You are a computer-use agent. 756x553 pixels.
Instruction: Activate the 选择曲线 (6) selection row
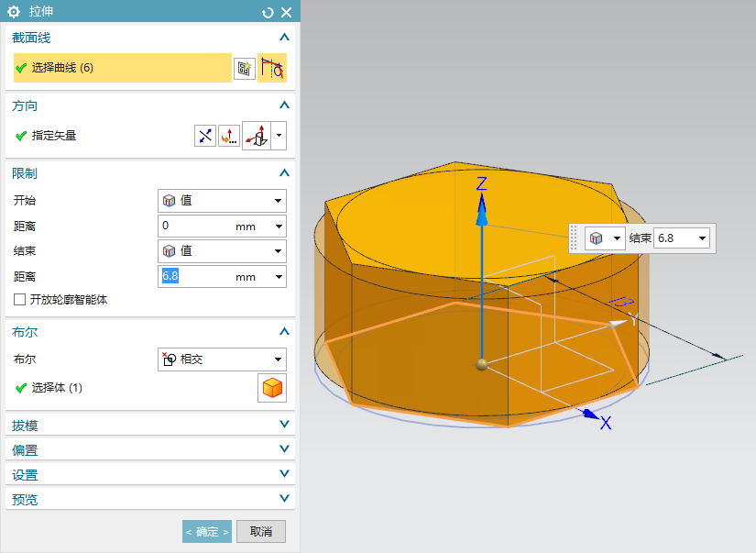coord(123,68)
